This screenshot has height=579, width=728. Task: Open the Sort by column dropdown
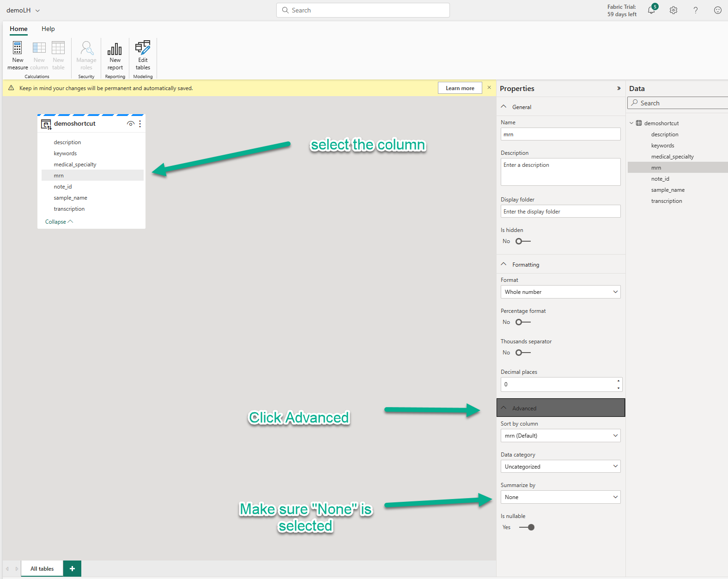point(560,436)
